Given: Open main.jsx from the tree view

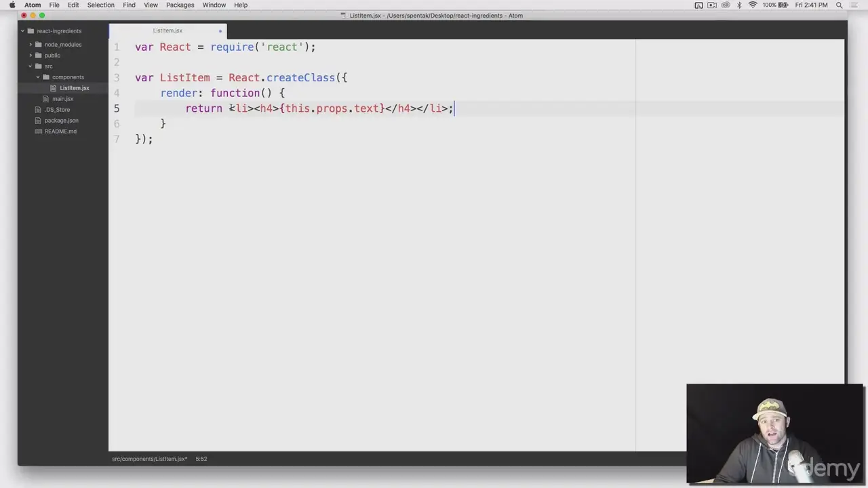Looking at the screenshot, I should 62,99.
